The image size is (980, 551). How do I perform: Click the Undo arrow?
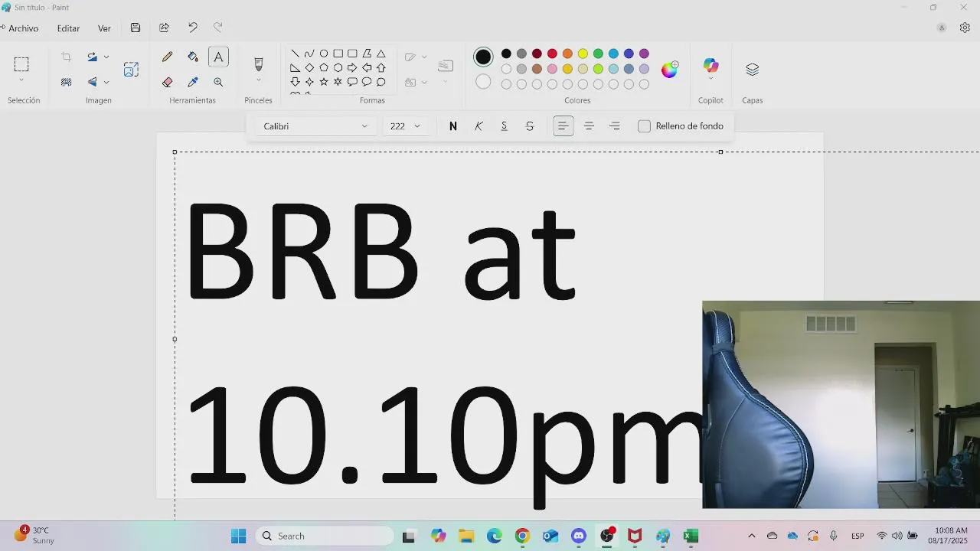coord(192,28)
